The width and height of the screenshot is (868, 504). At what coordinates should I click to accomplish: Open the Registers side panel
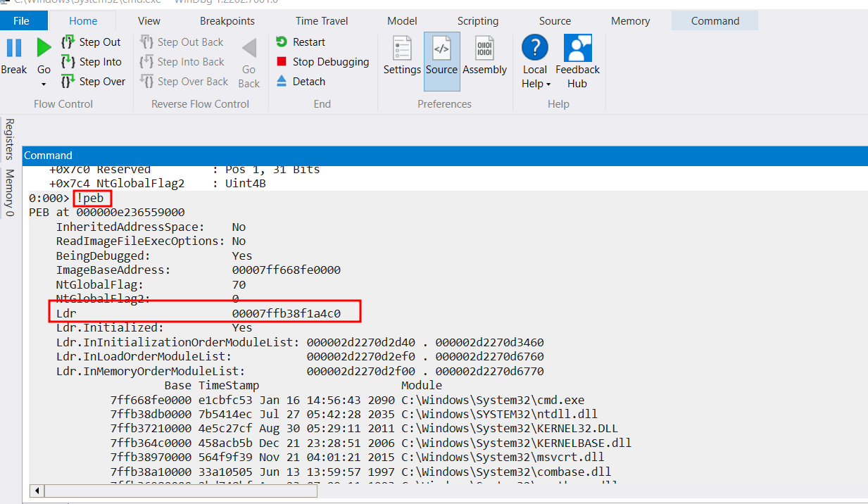[x=10, y=139]
